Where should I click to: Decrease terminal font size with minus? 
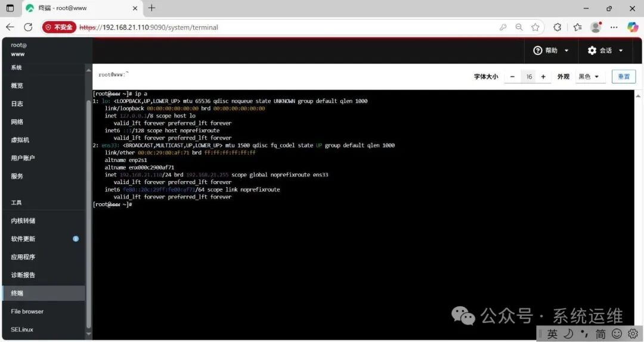[512, 77]
